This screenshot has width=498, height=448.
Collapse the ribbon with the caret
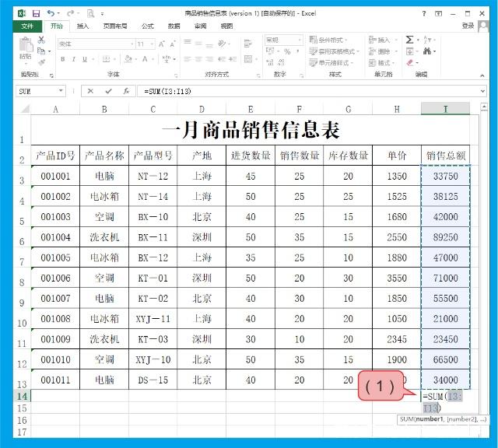click(x=482, y=75)
